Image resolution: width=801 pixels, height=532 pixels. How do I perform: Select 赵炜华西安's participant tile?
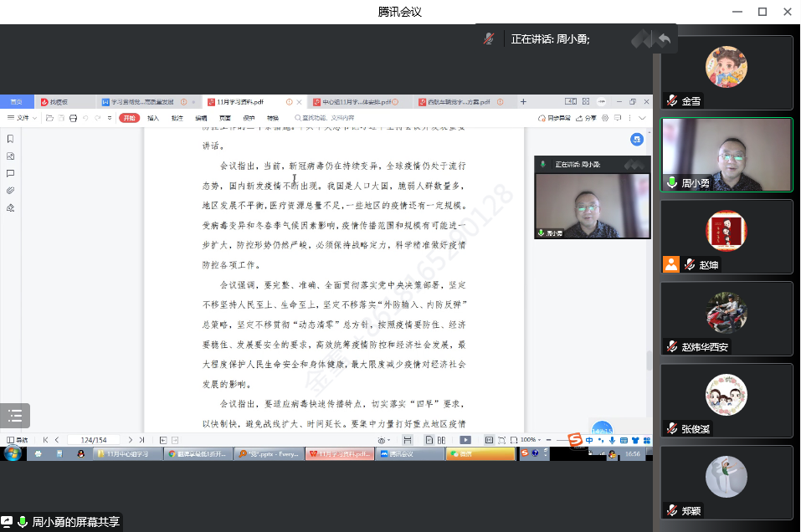click(x=726, y=319)
